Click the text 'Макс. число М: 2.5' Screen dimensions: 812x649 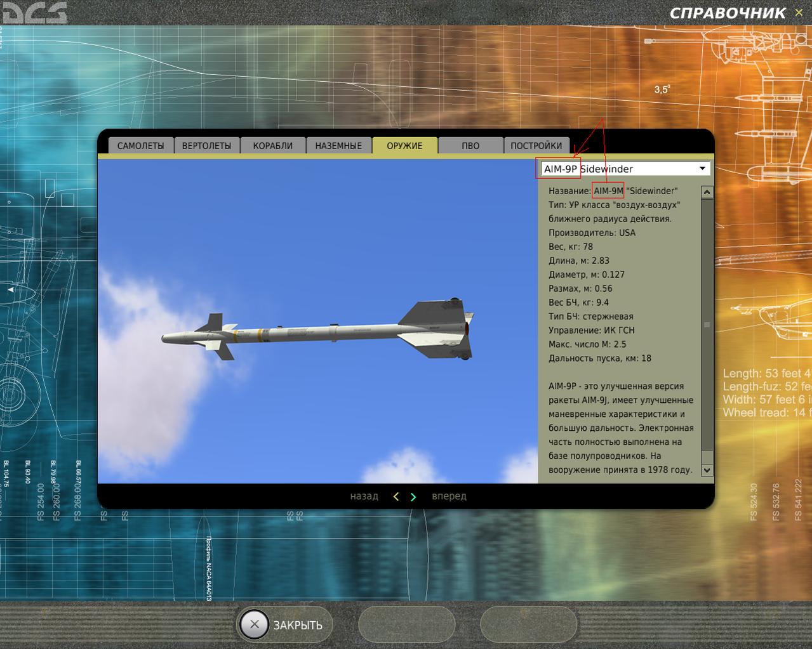tap(587, 344)
